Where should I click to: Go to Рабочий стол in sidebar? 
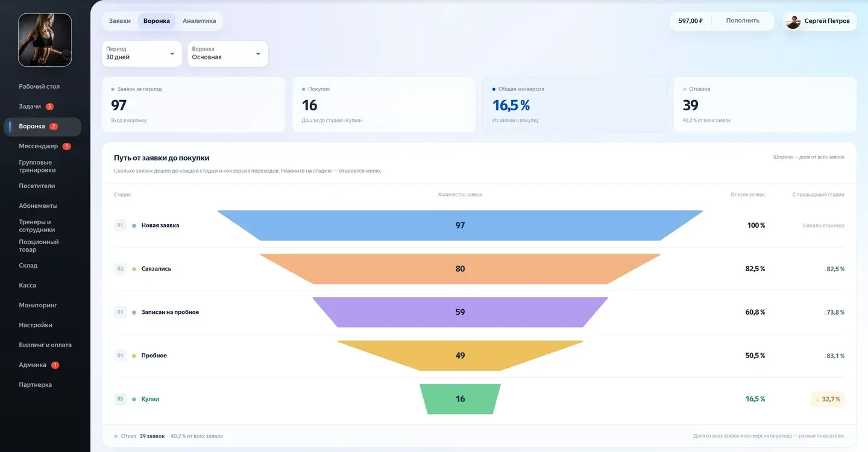coord(39,87)
